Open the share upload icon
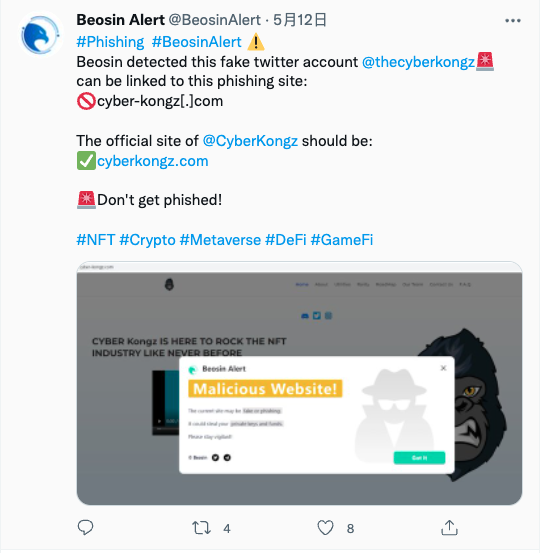Image resolution: width=540 pixels, height=553 pixels. tap(449, 528)
